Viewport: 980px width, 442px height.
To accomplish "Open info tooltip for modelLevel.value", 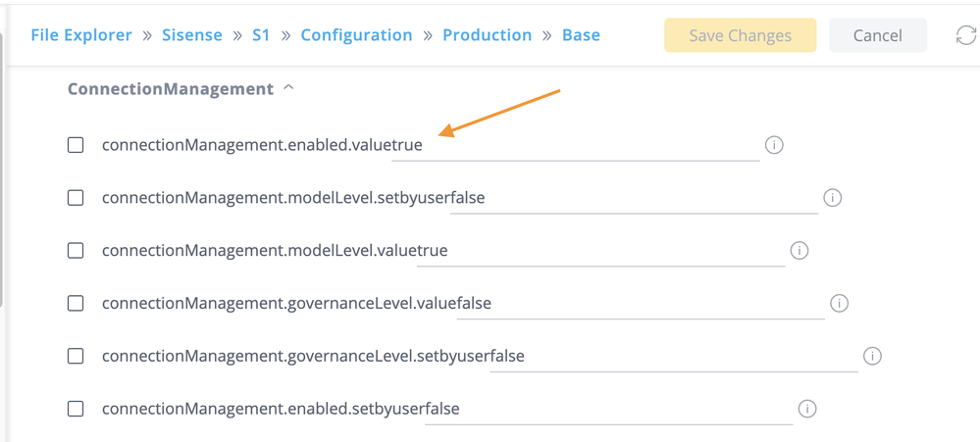I will click(799, 251).
